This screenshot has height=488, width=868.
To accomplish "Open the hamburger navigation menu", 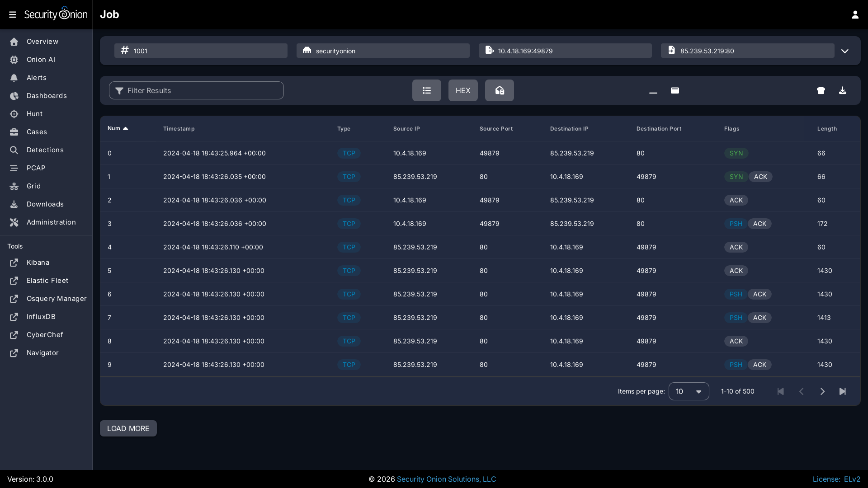I will pos(13,14).
